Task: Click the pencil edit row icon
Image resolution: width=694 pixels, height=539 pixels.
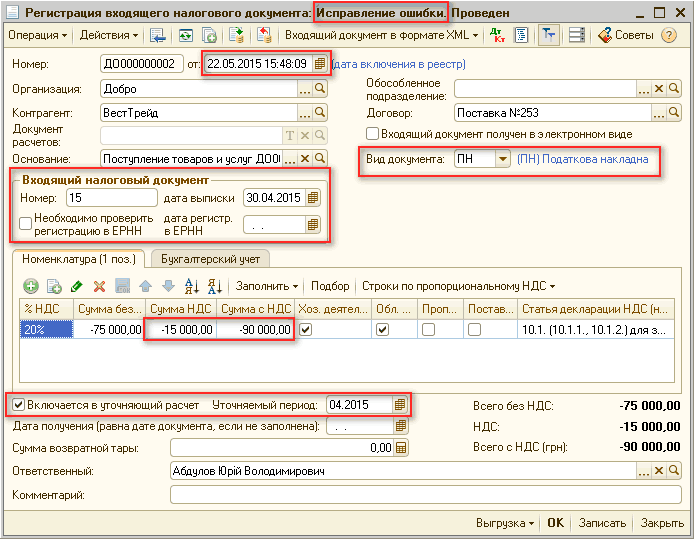Action: click(76, 286)
